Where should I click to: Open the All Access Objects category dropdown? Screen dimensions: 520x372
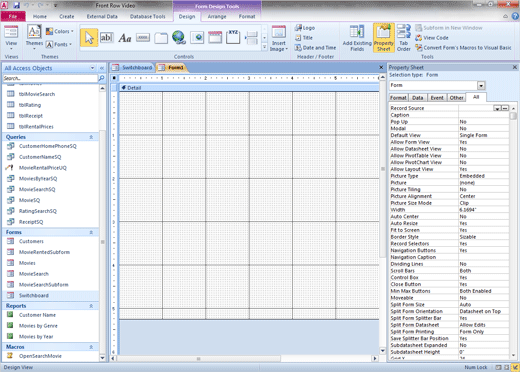[x=92, y=68]
